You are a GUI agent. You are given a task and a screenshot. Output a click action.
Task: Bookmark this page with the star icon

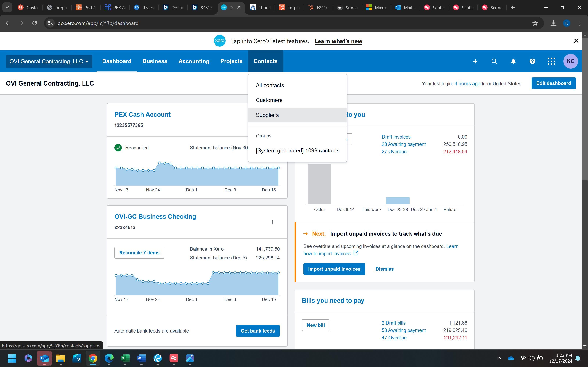535,23
